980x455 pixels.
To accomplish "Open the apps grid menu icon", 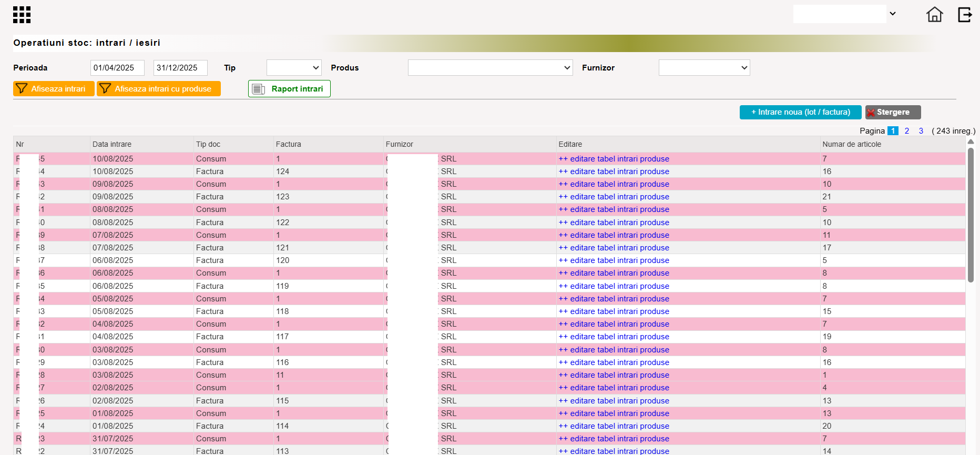I will (x=22, y=15).
